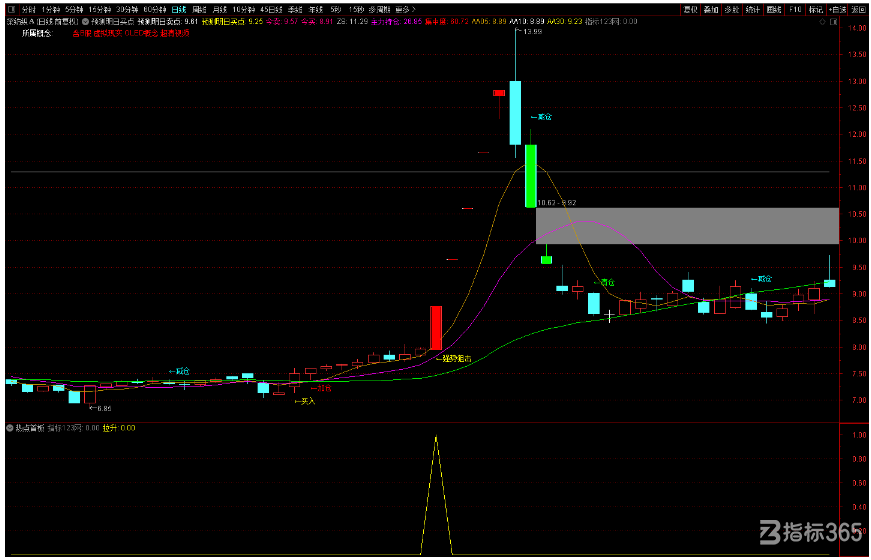Viewport: 871px width, 560px height.
Task: Click the cyan 减仓 marker at left
Action: pyautogui.click(x=179, y=371)
